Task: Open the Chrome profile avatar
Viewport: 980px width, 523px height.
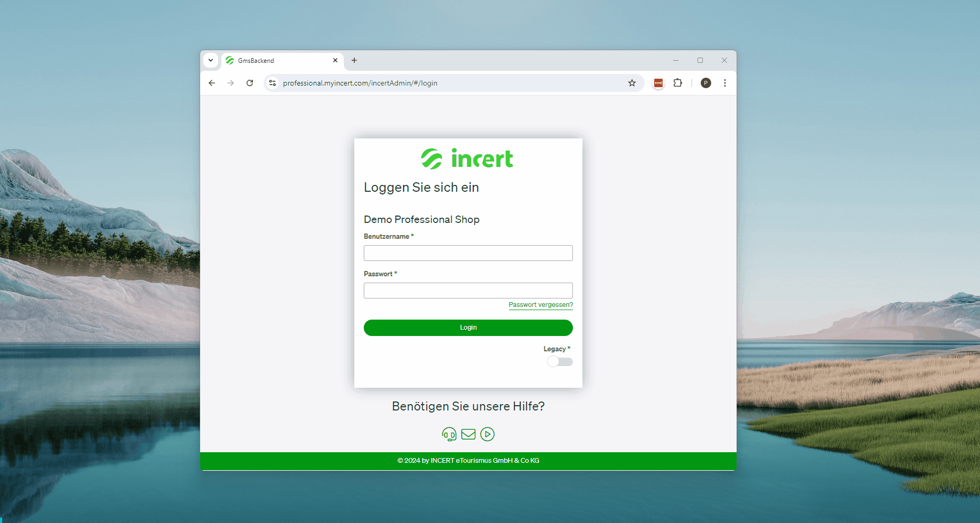Action: (706, 83)
